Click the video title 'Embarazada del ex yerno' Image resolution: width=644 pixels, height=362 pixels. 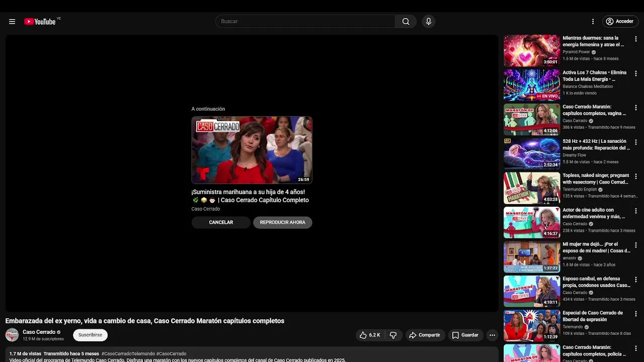tap(145, 321)
